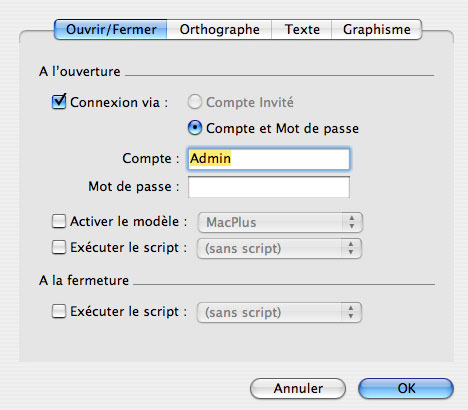Choose the Compte Invité radio option
This screenshot has width=468, height=410.
tap(195, 102)
